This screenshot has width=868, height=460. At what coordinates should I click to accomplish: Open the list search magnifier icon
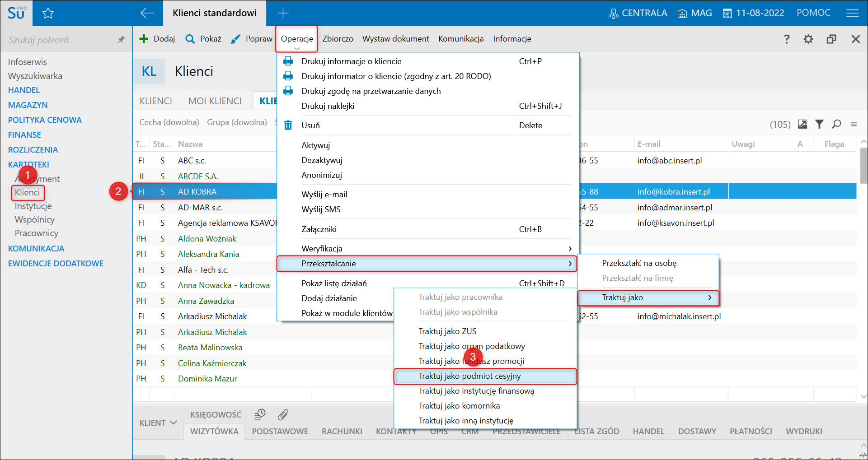(836, 124)
